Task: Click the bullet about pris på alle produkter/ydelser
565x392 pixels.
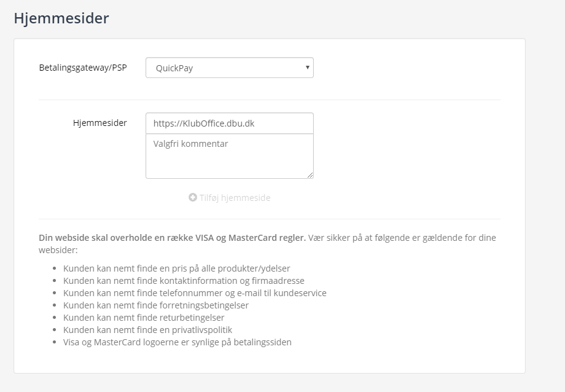Action: pyautogui.click(x=177, y=269)
